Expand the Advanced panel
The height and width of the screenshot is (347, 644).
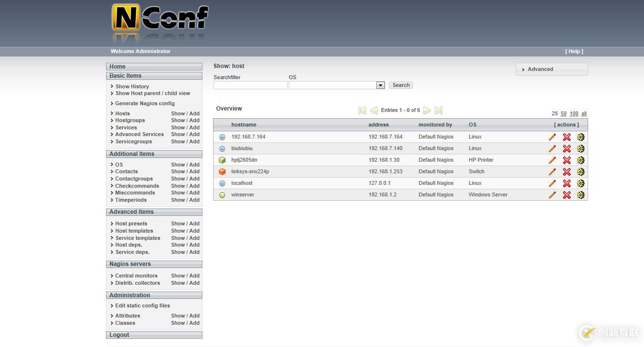pos(551,69)
